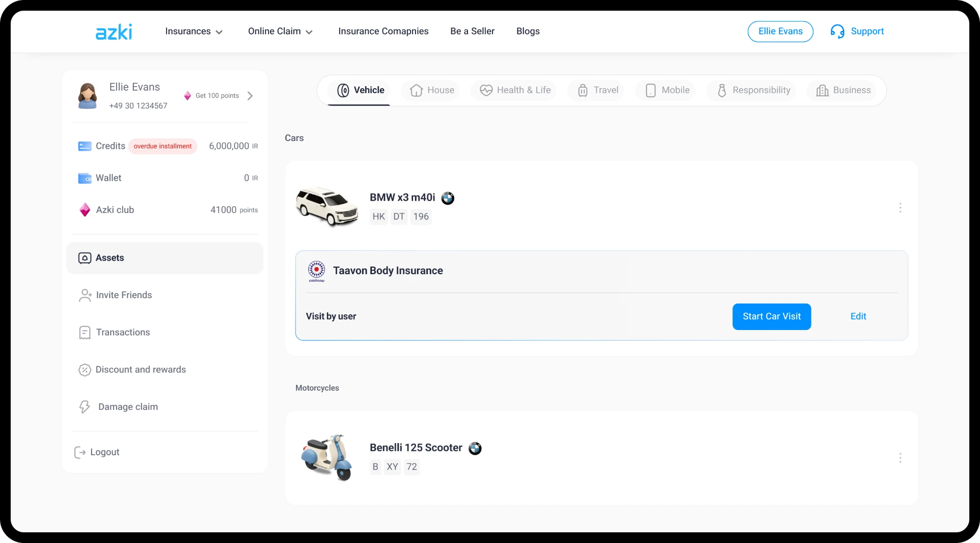Start the car visit

pyautogui.click(x=772, y=317)
